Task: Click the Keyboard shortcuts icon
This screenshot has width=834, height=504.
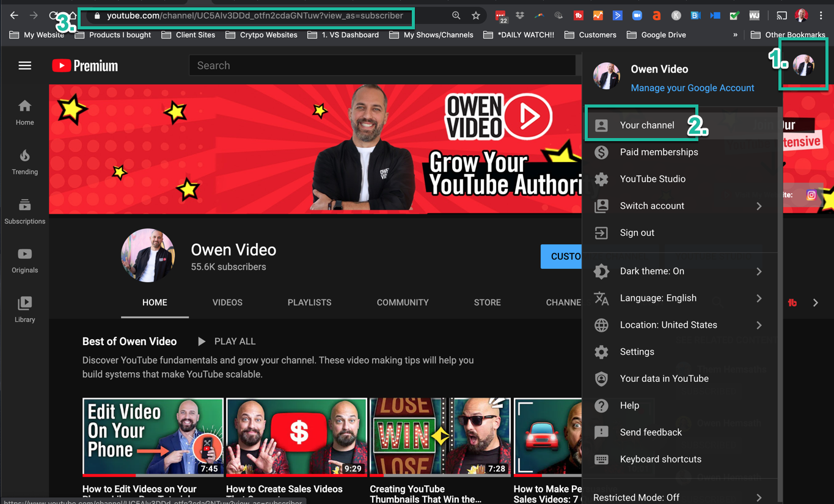Action: pos(601,459)
